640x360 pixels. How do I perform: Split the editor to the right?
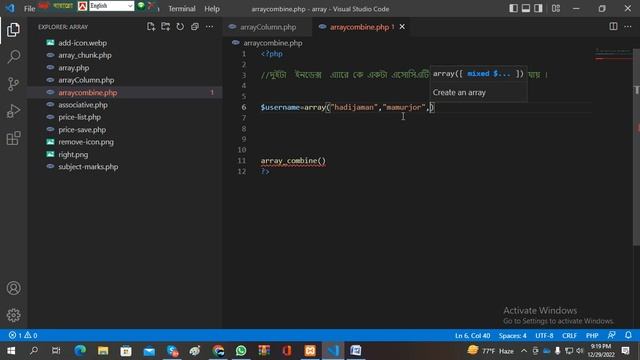tap(613, 27)
